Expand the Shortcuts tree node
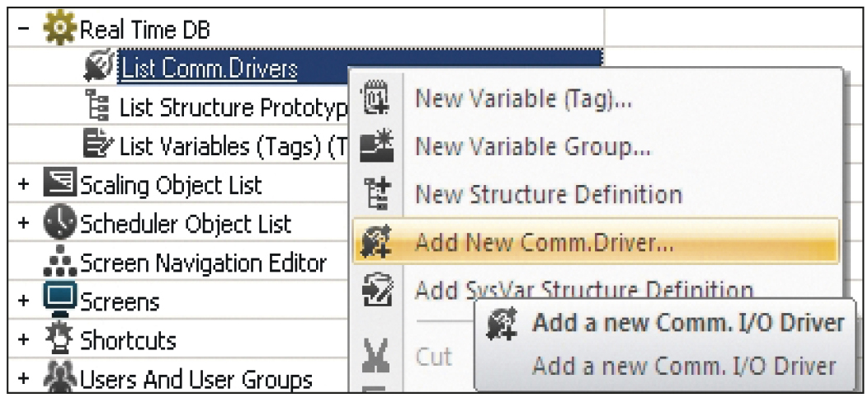Image resolution: width=868 pixels, height=398 pixels. pos(23,339)
